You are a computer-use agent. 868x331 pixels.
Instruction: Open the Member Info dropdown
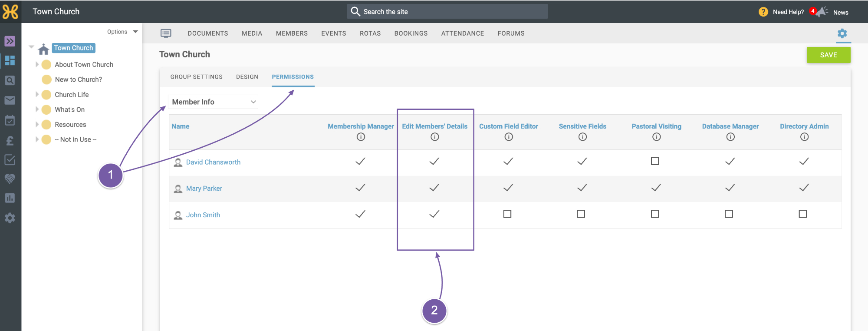click(213, 102)
